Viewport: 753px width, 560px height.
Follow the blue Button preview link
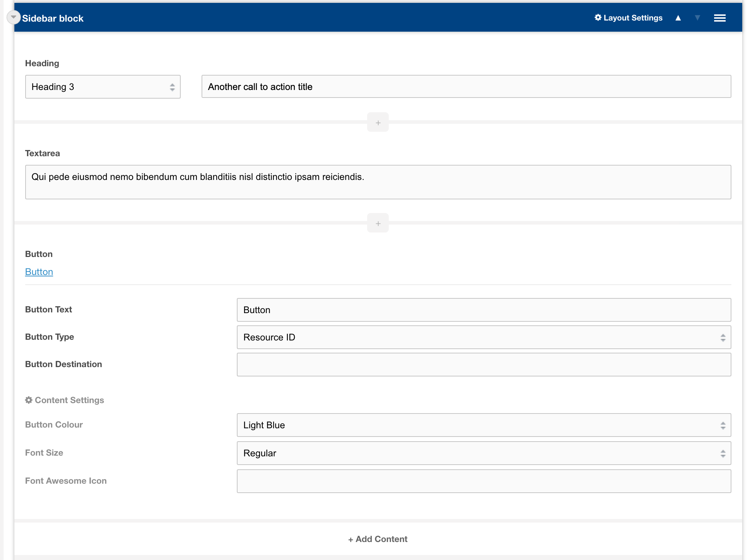pyautogui.click(x=39, y=272)
